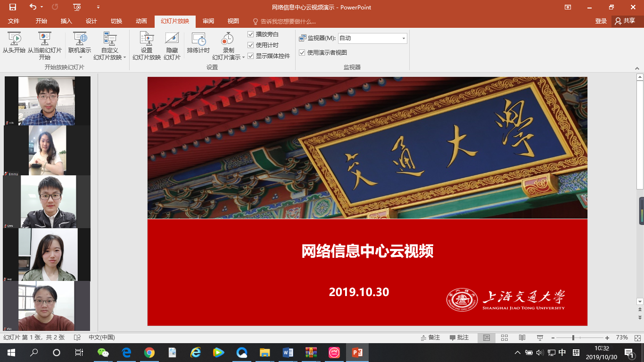Switch to Slide Sorter view icon

(x=504, y=337)
